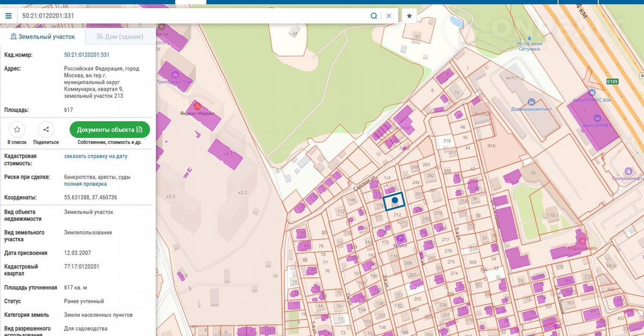
Task: Click the Газпромнефть gas station marker
Action: [628, 172]
